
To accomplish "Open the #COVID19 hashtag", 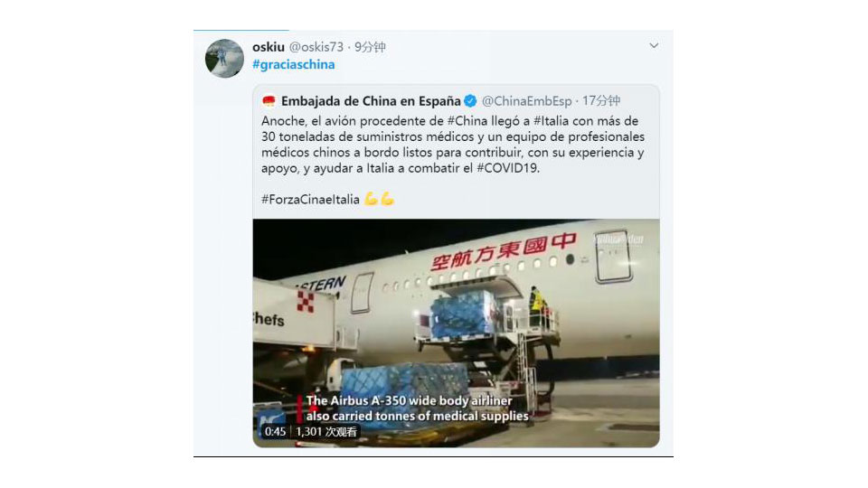I will click(x=507, y=168).
